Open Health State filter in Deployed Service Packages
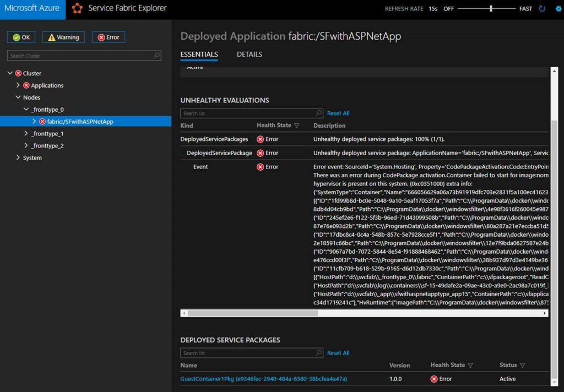This screenshot has height=392, width=564. coord(470,366)
